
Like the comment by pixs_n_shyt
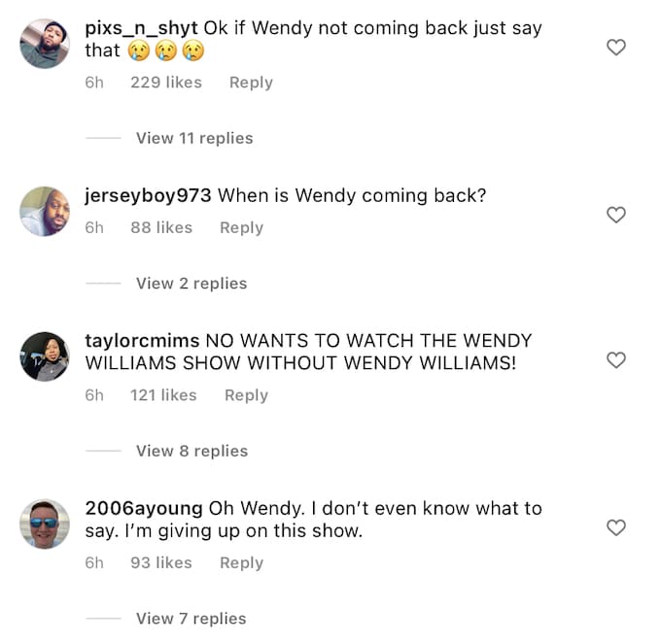point(616,48)
